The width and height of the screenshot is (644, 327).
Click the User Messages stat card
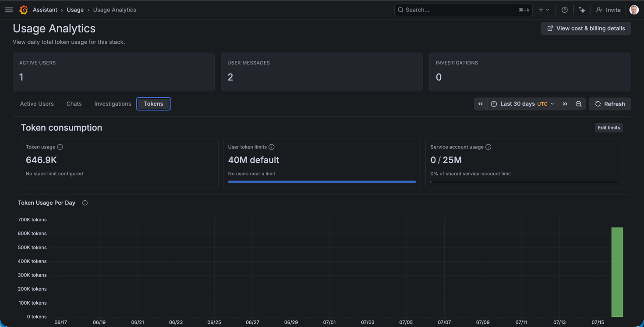click(322, 72)
